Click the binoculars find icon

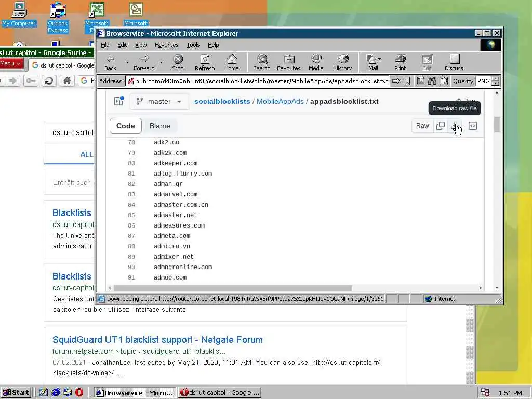coord(432,81)
